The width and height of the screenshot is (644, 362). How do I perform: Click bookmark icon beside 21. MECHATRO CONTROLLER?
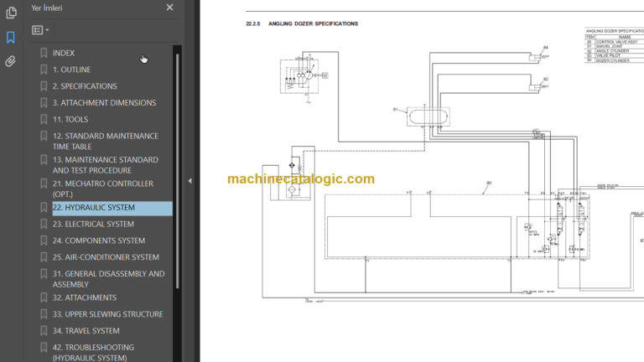click(x=44, y=184)
